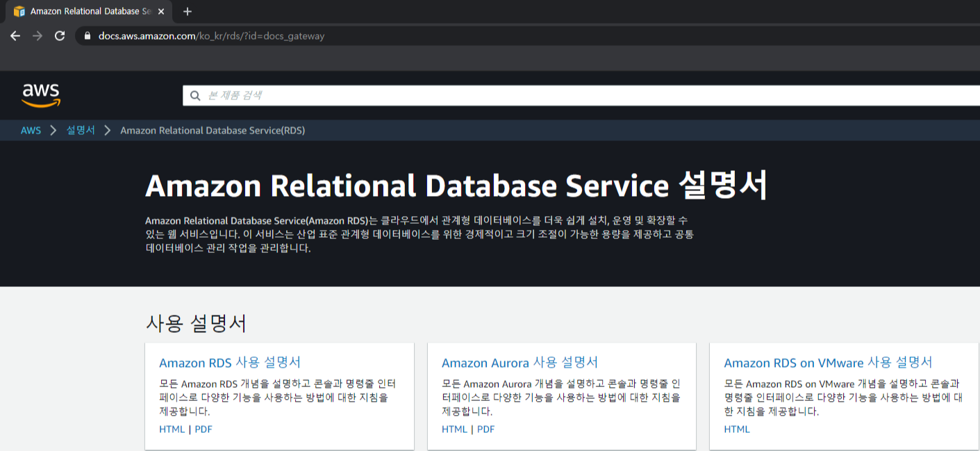980x451 pixels.
Task: Close the Amazon Relational Database tab
Action: pos(162,12)
